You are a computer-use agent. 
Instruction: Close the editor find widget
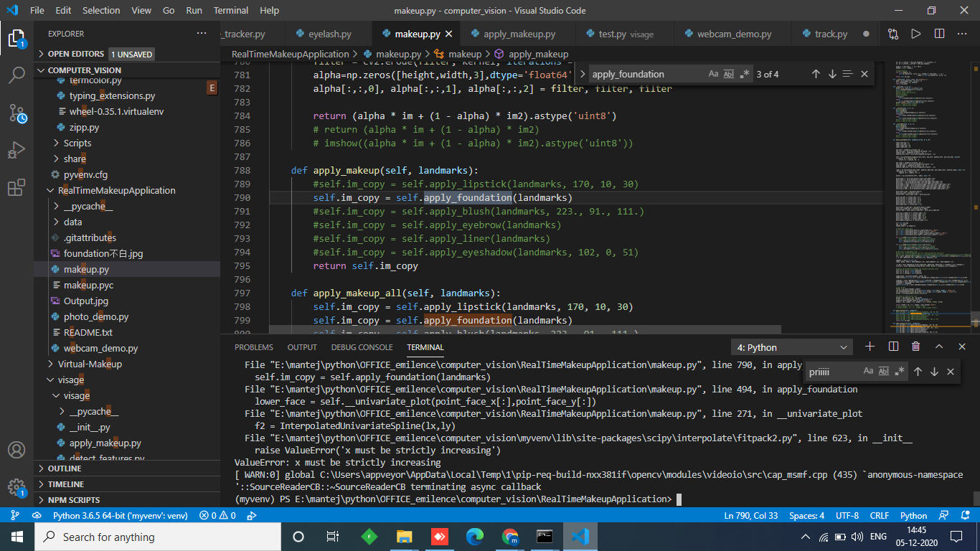pyautogui.click(x=864, y=74)
